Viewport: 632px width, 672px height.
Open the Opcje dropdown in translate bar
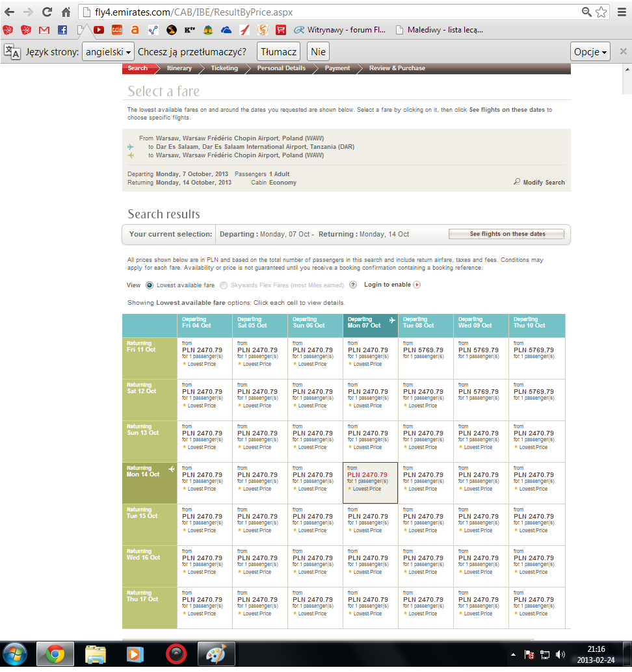click(x=590, y=52)
